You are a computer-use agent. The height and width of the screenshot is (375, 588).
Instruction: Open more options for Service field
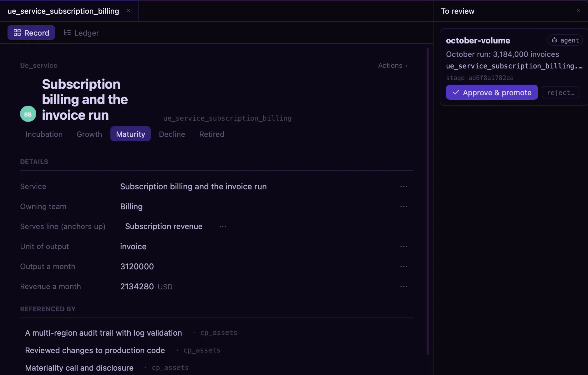[x=404, y=187]
